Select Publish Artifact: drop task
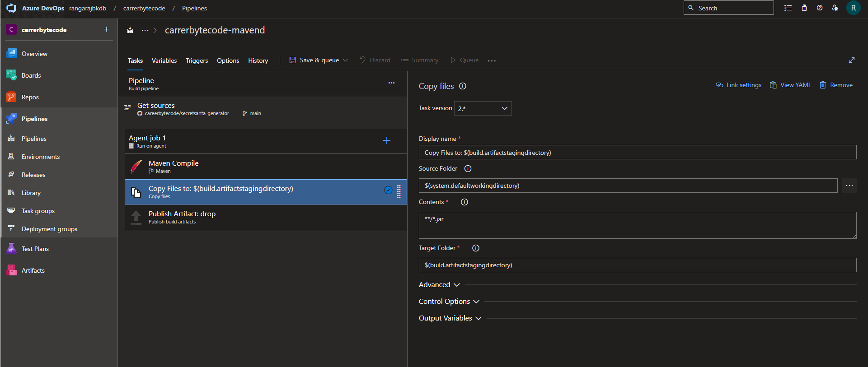 coord(266,217)
